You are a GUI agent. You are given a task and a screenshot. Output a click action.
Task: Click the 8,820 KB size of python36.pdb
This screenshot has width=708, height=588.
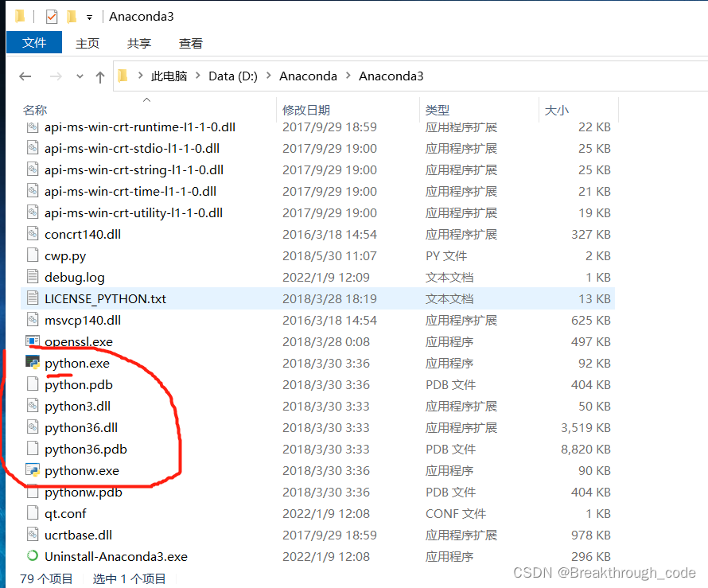[585, 450]
